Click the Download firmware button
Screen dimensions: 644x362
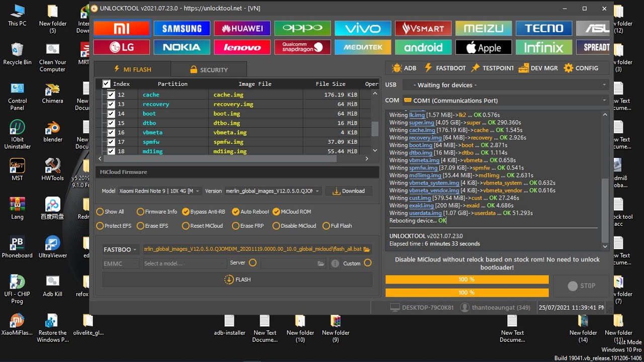coord(349,191)
